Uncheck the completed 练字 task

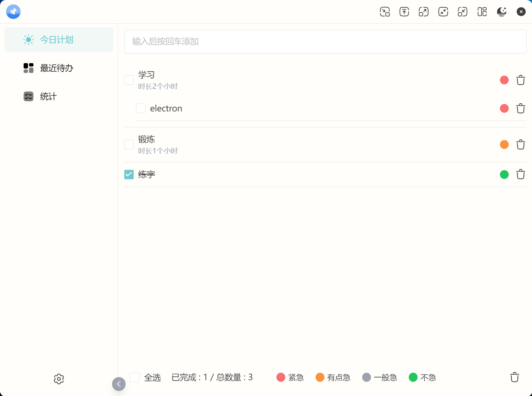pyautogui.click(x=129, y=175)
